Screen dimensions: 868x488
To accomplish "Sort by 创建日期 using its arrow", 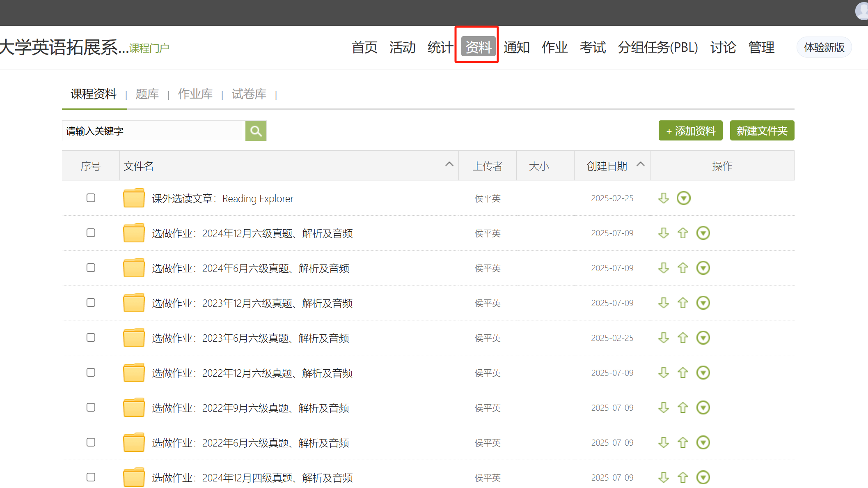I will pos(641,164).
